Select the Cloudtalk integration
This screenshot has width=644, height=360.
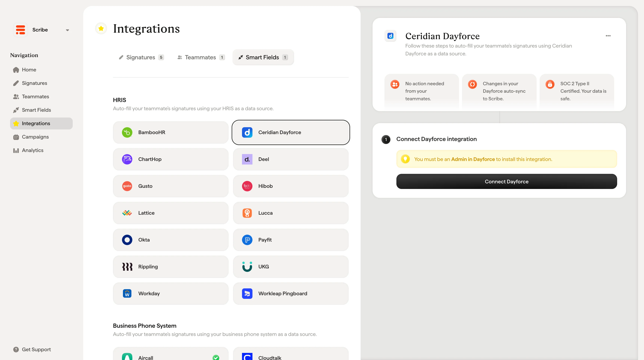[291, 354]
